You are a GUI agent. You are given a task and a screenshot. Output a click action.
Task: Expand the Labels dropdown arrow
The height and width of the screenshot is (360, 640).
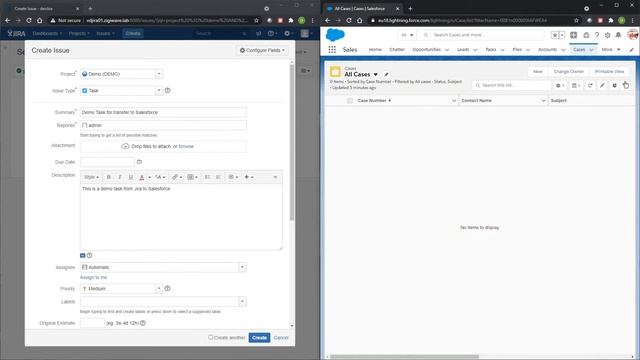[x=242, y=302]
